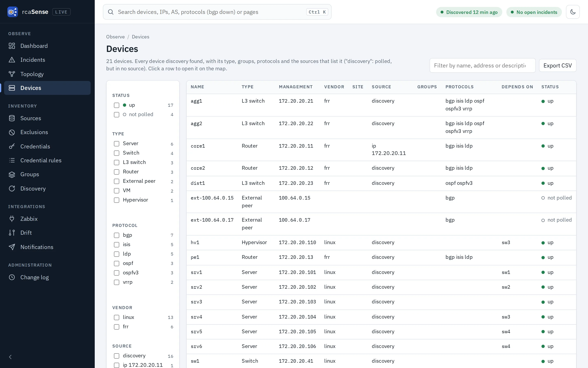Screen dimensions: 588x368
Task: Open Sources via the database icon
Action: (x=12, y=118)
